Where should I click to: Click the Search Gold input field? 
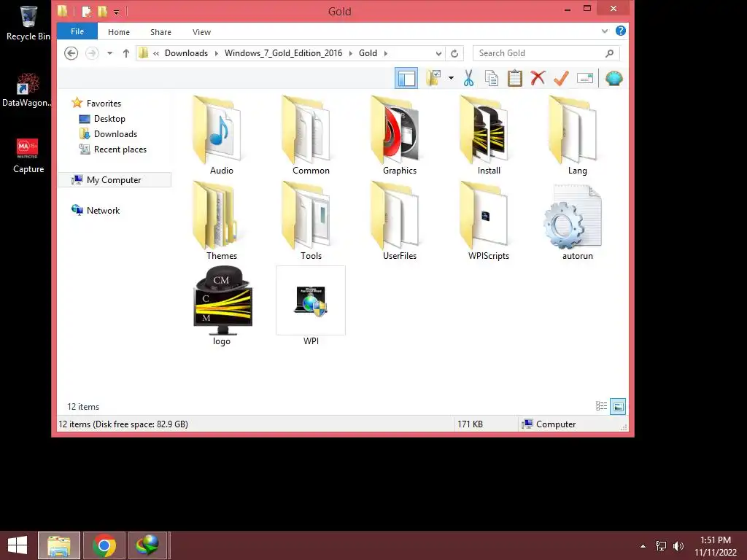pyautogui.click(x=538, y=52)
